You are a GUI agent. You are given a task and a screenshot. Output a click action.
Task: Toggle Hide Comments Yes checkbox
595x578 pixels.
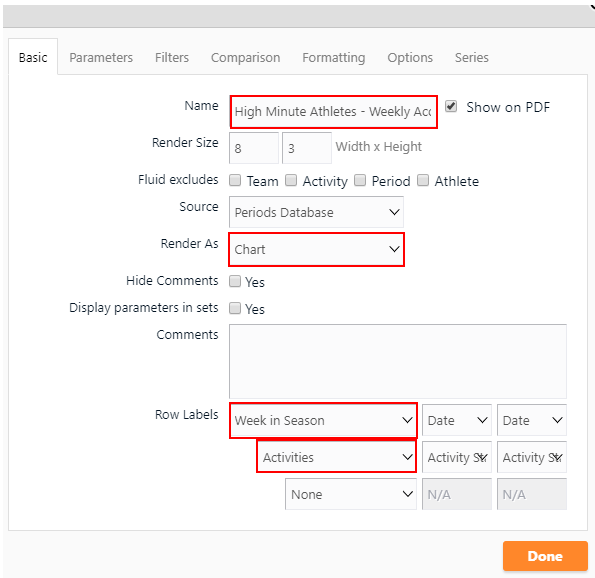[235, 281]
